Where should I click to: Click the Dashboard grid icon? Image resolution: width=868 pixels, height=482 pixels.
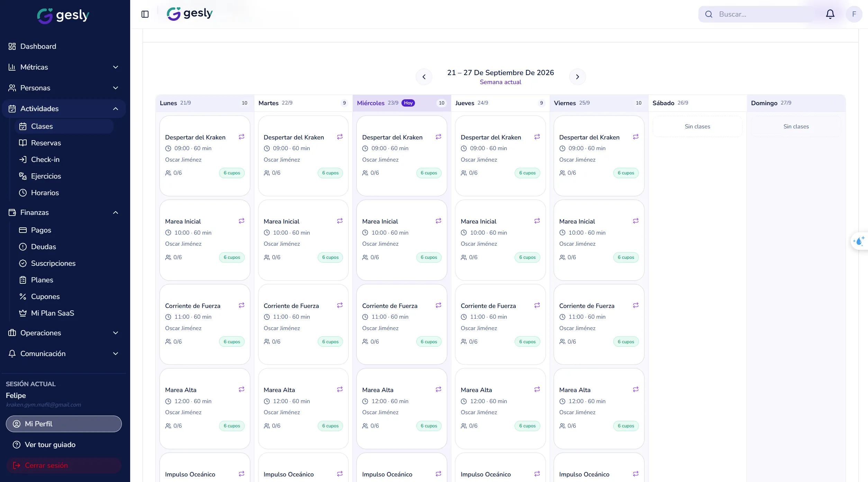(12, 46)
